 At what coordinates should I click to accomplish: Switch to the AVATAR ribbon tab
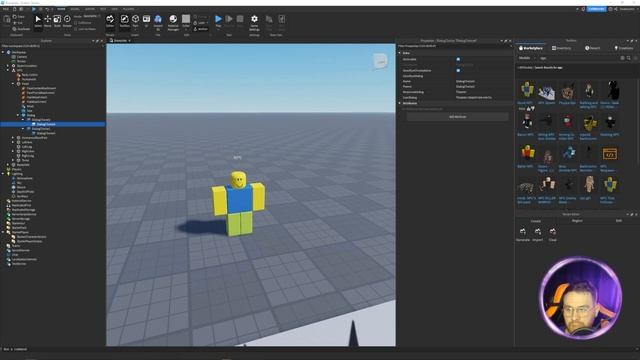90,9
